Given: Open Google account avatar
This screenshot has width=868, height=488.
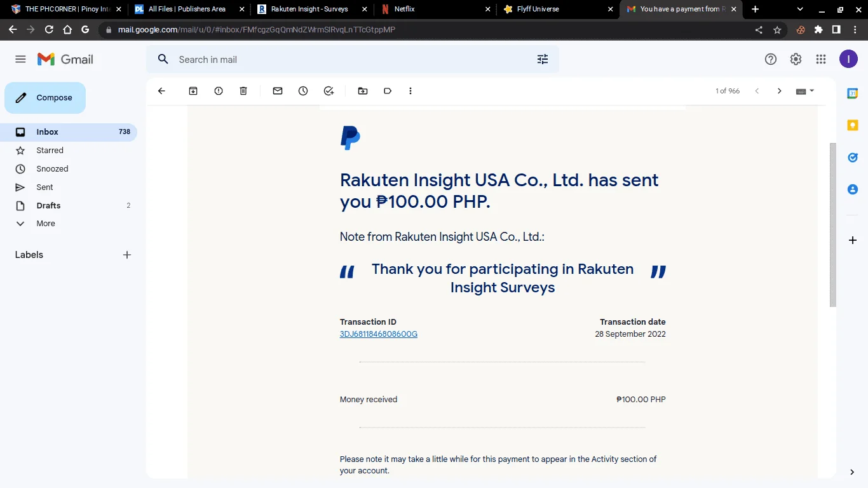Looking at the screenshot, I should pyautogui.click(x=848, y=59).
